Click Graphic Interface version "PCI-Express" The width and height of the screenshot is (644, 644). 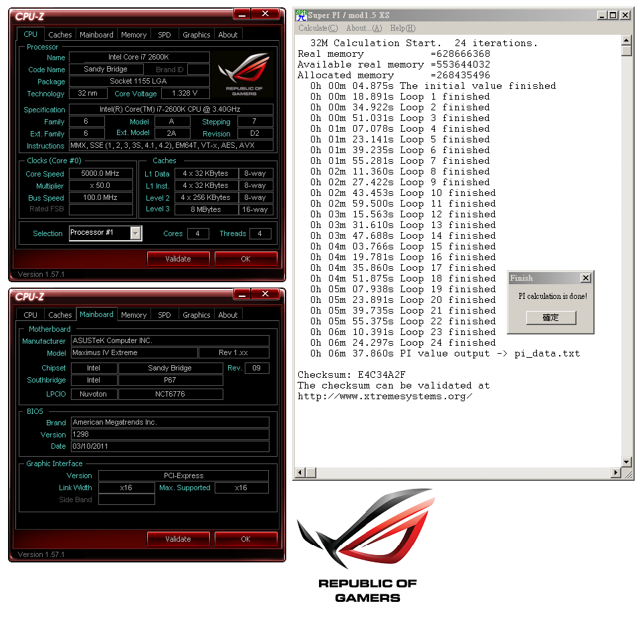tap(184, 475)
